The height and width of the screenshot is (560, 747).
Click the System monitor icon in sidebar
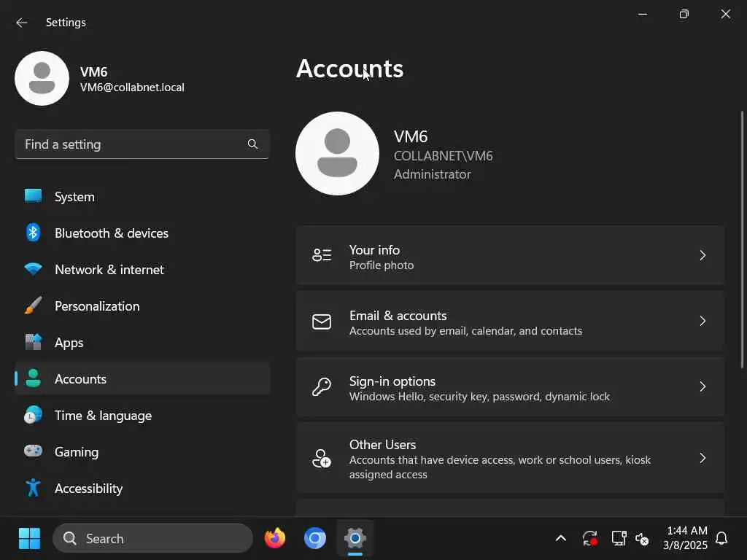click(x=33, y=196)
